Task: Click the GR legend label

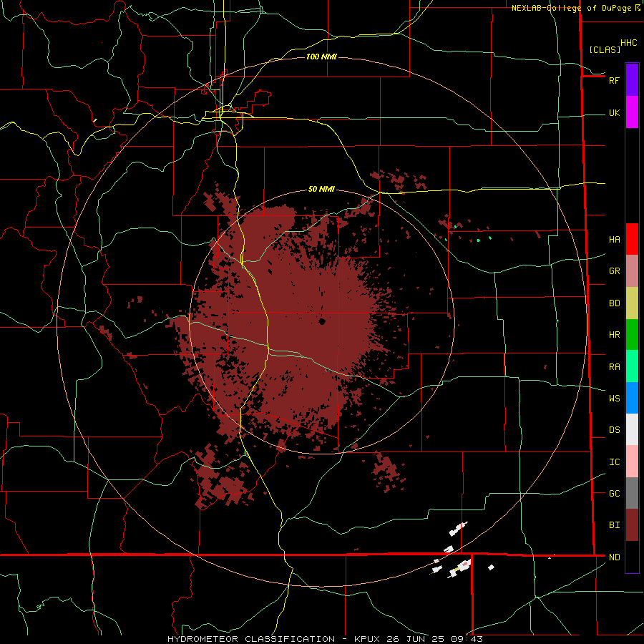Action: 614,271
